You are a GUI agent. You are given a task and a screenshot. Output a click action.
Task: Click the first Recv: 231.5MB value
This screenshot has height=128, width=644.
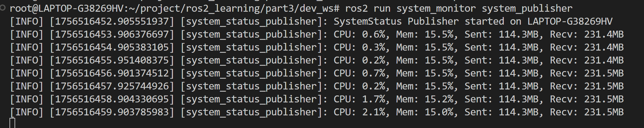(587, 73)
